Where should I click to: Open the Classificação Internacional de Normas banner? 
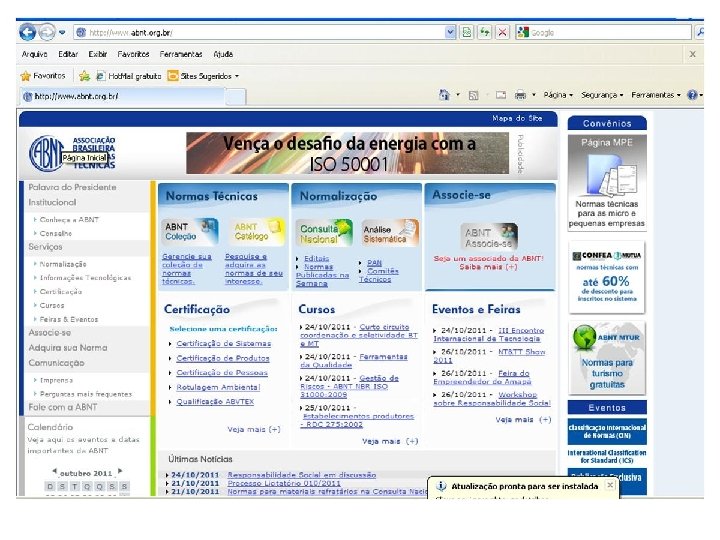607,431
